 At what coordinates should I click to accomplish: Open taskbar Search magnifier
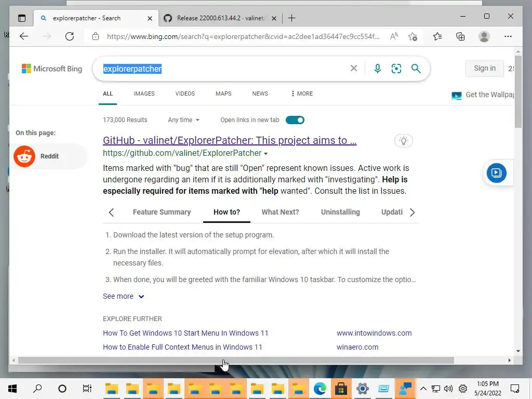37,389
